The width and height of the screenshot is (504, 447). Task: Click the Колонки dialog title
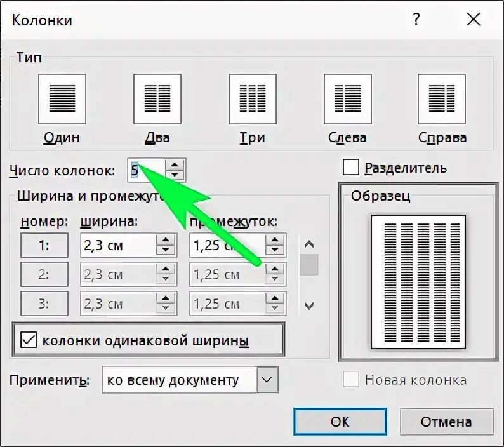[x=42, y=20]
